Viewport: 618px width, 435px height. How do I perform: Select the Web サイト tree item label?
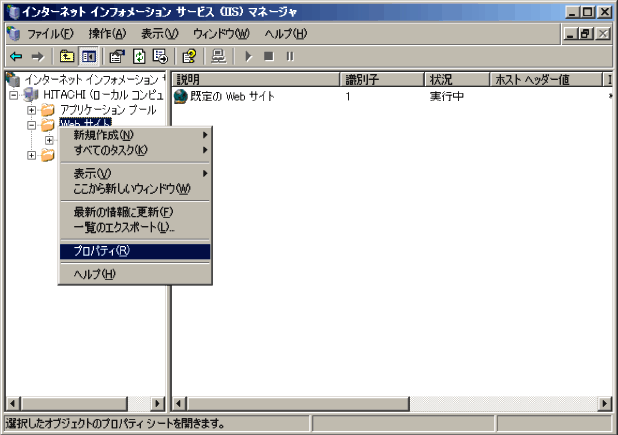86,123
